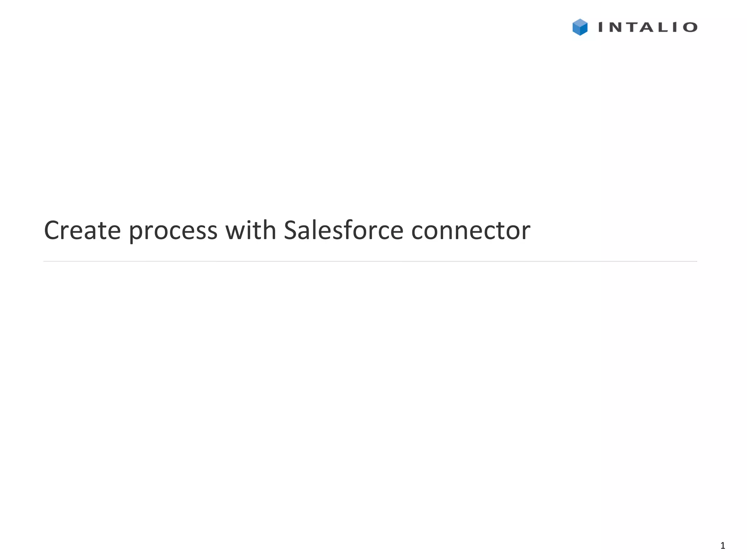Click the letter 'O' ending INTALIO
Image resolution: width=747 pixels, height=560 pixels.
coord(690,27)
